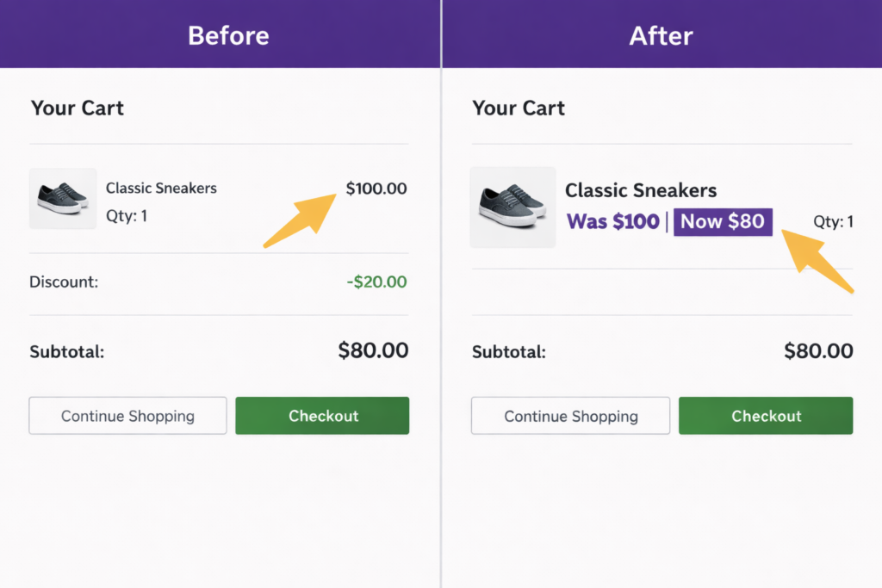
Task: Click the $100.00 price in the Before cart
Action: tap(376, 188)
